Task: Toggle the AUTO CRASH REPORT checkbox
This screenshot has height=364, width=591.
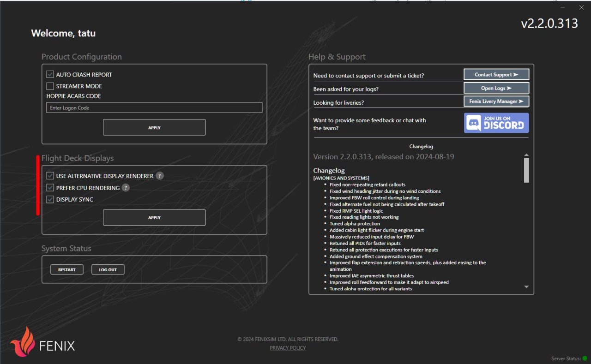Action: pyautogui.click(x=50, y=74)
